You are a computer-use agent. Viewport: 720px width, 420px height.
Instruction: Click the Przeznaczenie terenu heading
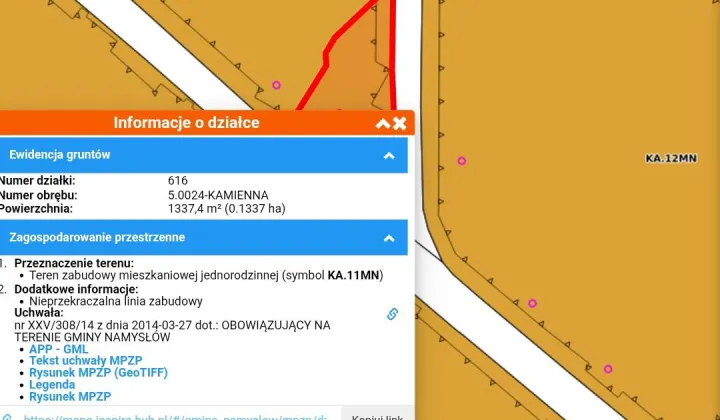pos(74,263)
